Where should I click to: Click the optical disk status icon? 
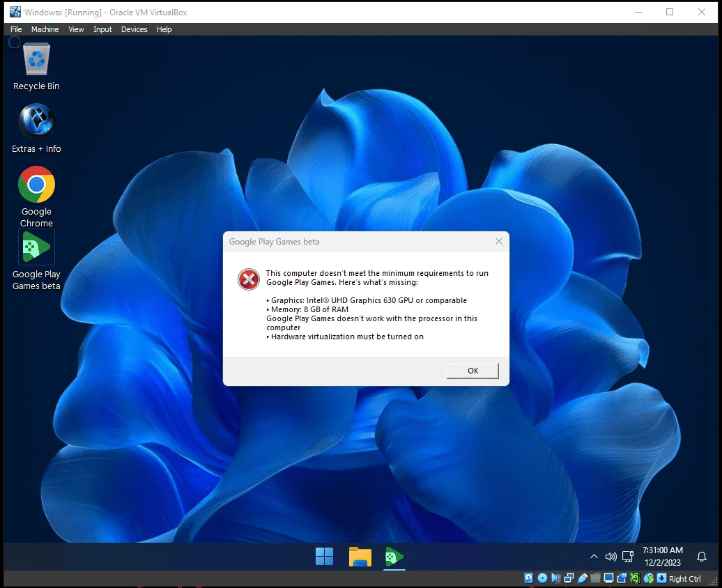pos(542,578)
